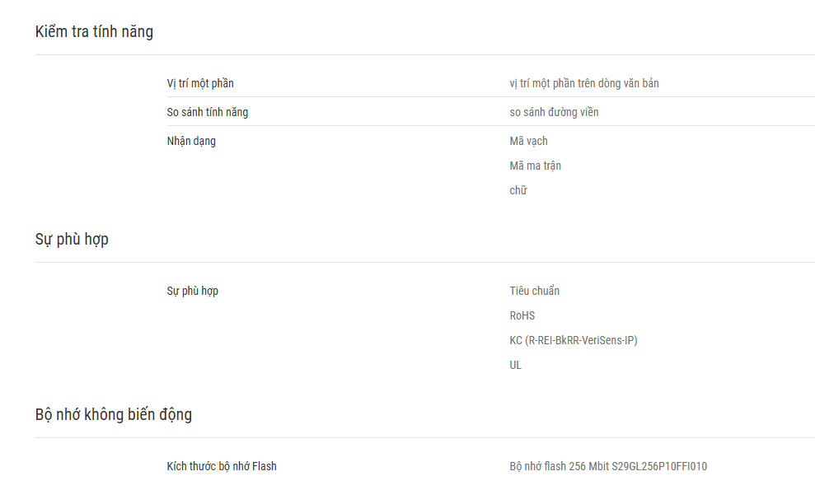This screenshot has height=504, width=815.
Task: Click the Kiểm tra tính năng heading
Action: pos(94,32)
